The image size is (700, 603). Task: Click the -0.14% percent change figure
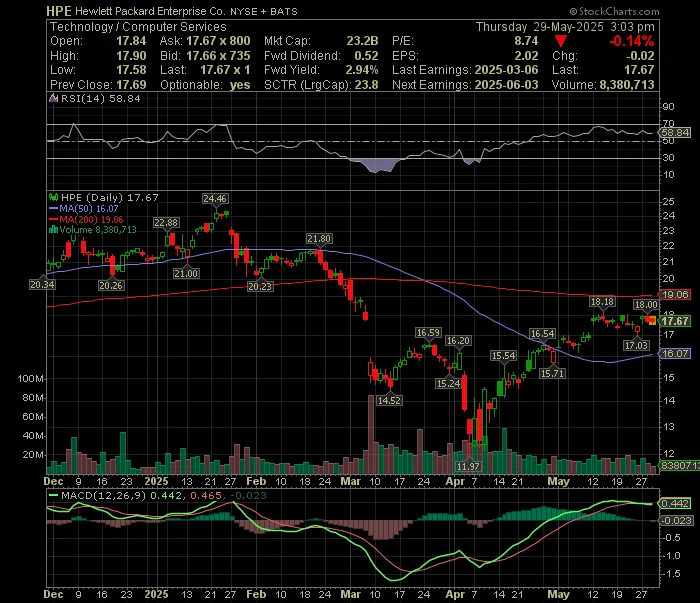click(632, 41)
